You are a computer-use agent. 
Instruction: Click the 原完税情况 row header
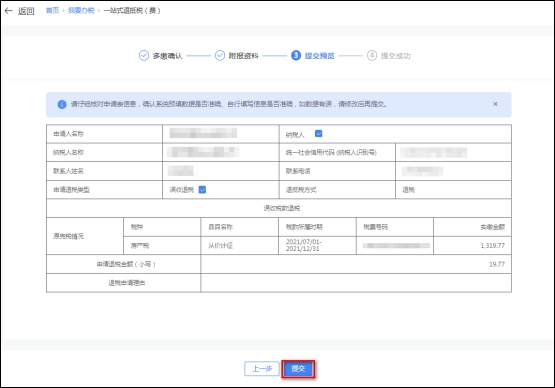point(85,236)
